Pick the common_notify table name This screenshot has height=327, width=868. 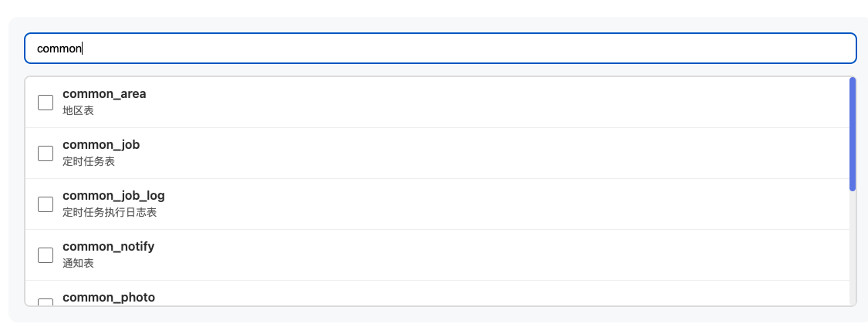pos(108,247)
